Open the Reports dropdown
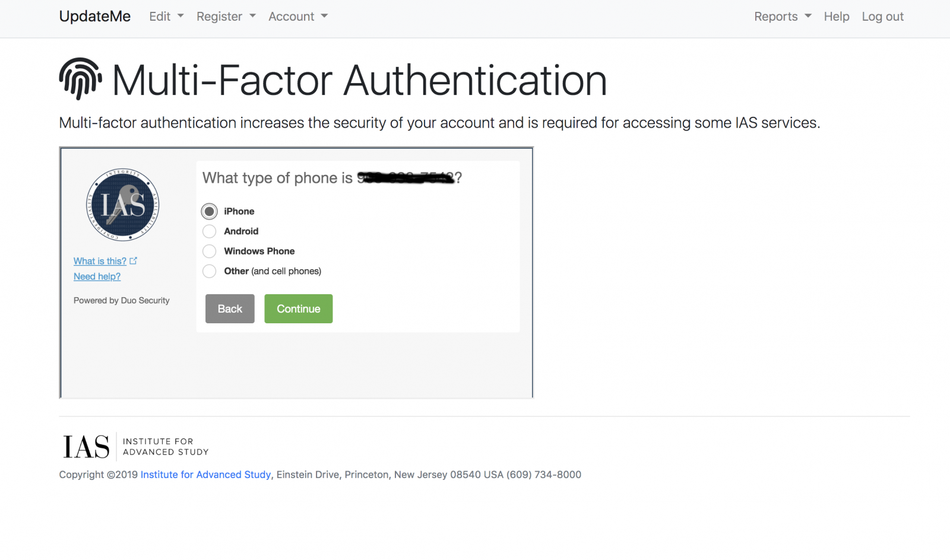The height and width of the screenshot is (560, 950). point(782,17)
